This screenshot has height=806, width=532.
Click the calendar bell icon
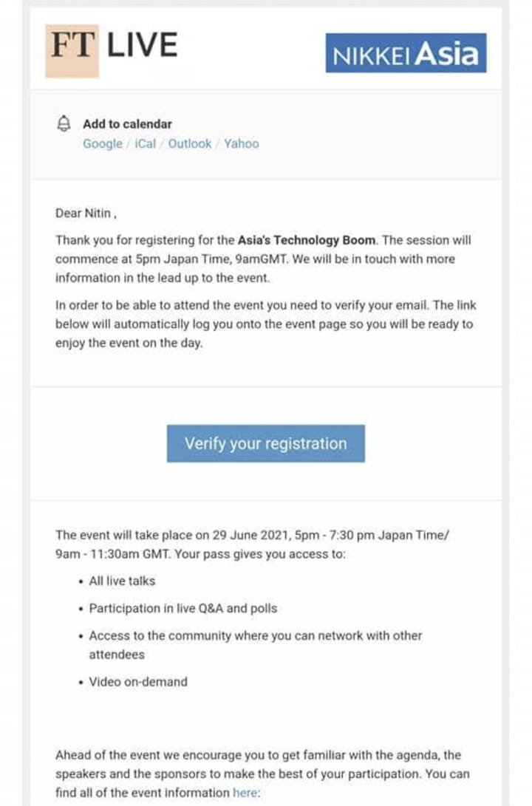coord(64,123)
